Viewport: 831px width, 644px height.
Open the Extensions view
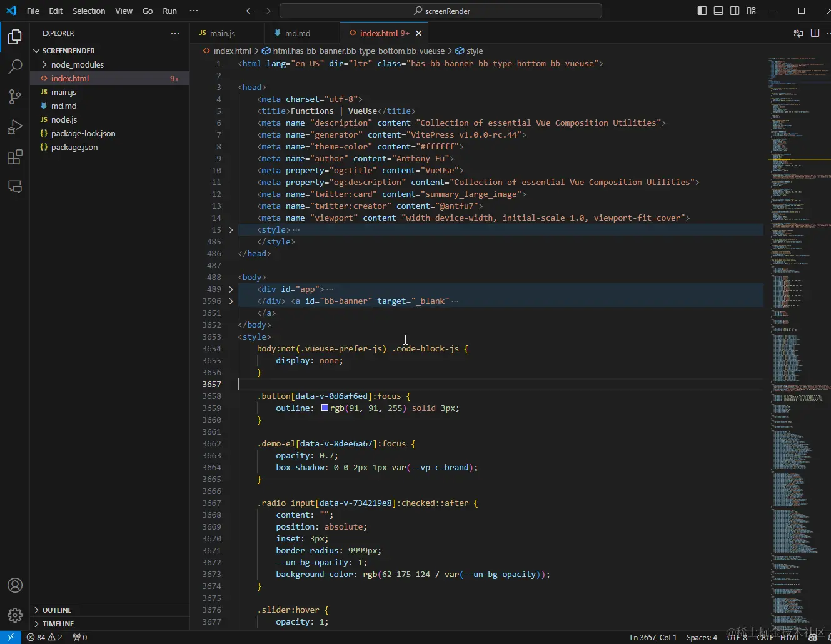(x=15, y=157)
